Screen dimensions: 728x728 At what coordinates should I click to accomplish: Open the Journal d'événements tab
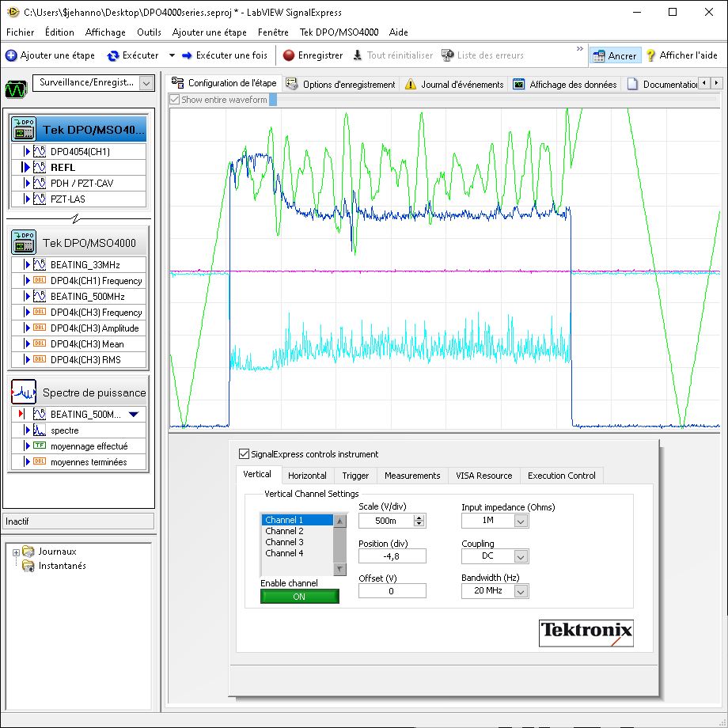(x=453, y=85)
